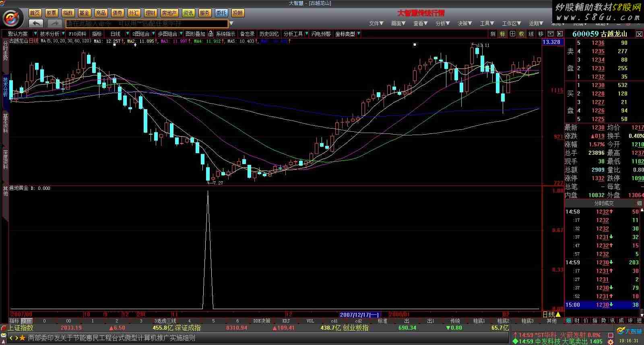The height and width of the screenshot is (345, 644).
Task: Expand the 默认方案 dropdown arrow
Action: pyautogui.click(x=35, y=34)
